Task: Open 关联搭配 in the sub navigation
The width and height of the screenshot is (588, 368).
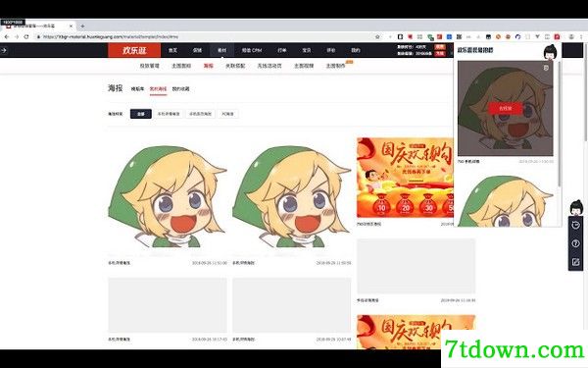Action: pyautogui.click(x=235, y=66)
